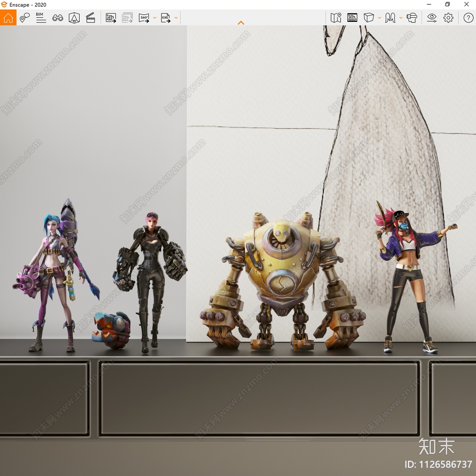476x476 pixels.
Task: Click the fly/walk wings mode icon
Action: [390, 18]
